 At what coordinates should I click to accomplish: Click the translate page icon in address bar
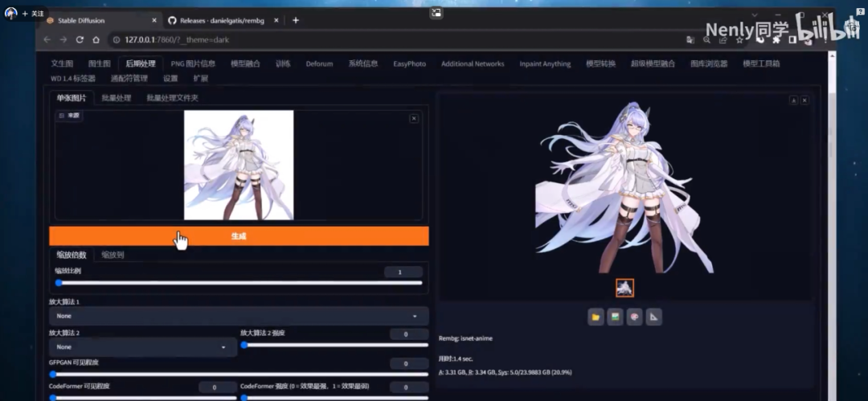pyautogui.click(x=690, y=40)
